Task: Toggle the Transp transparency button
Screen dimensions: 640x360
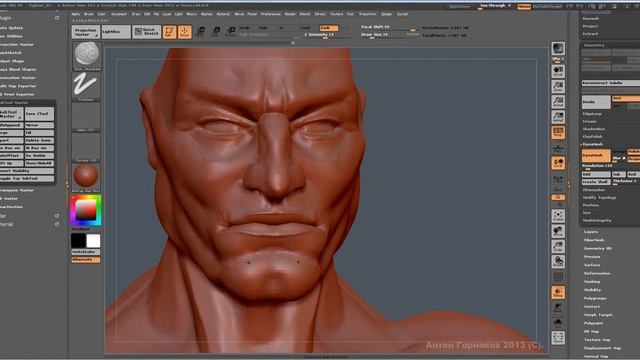Action: [x=558, y=292]
